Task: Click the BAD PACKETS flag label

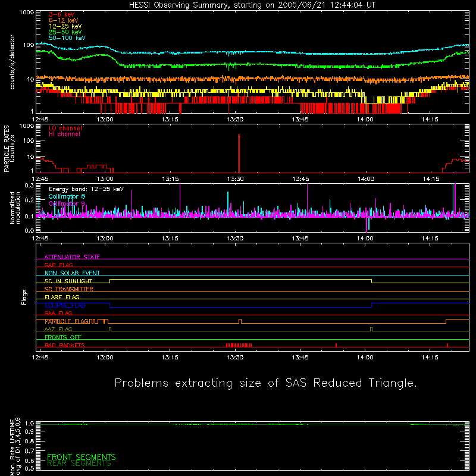Action: coord(65,345)
